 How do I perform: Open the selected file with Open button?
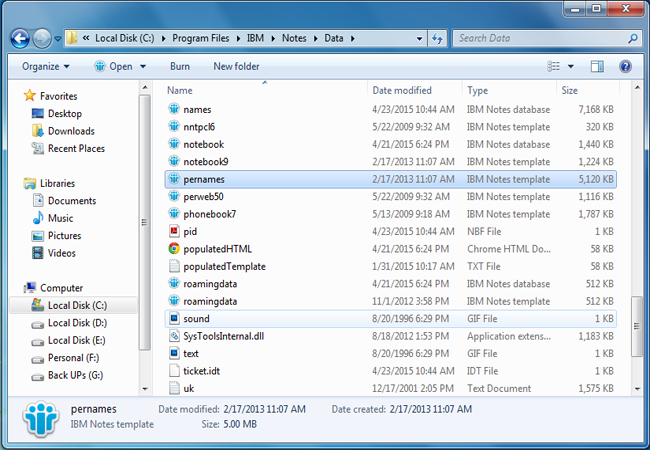[x=113, y=66]
